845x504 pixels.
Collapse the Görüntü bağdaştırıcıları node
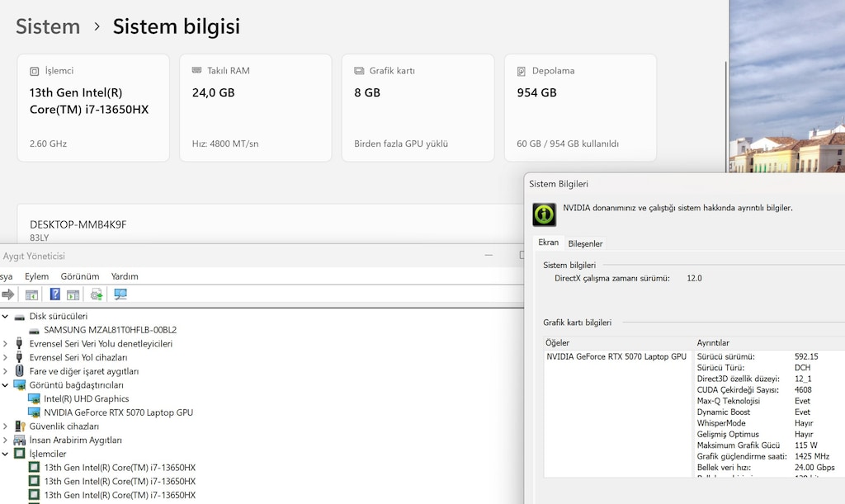click(6, 385)
